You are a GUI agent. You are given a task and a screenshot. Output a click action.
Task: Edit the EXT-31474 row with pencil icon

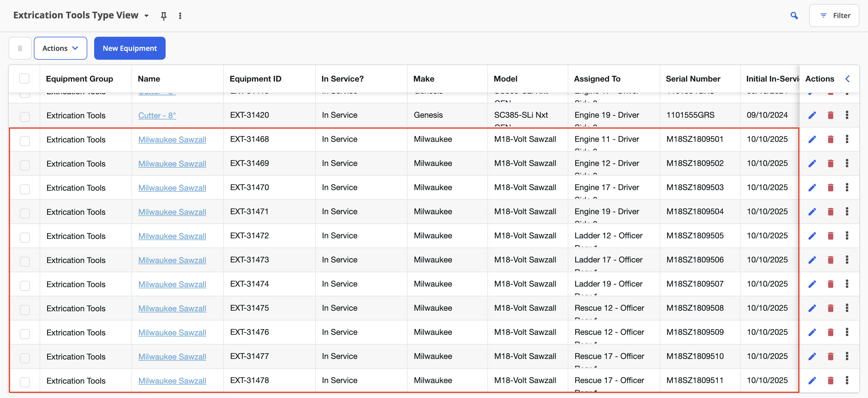pyautogui.click(x=812, y=284)
